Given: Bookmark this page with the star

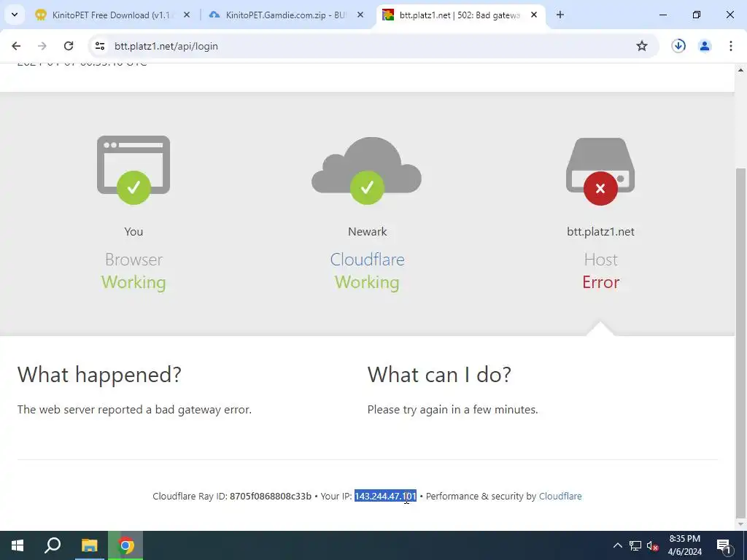Looking at the screenshot, I should 642,46.
